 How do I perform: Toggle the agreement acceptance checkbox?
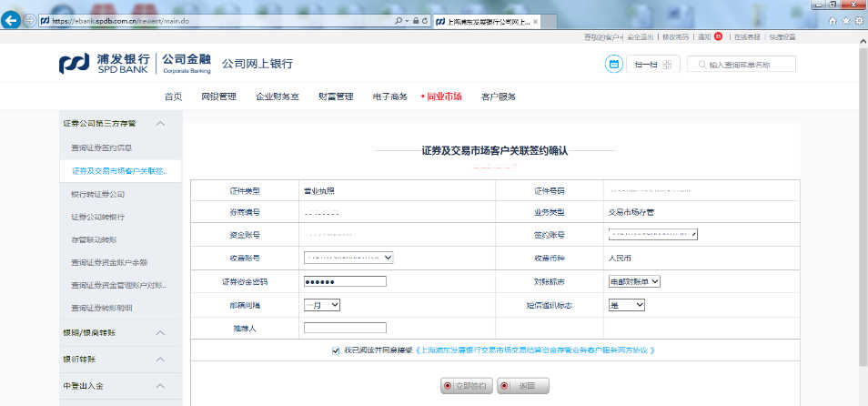click(x=337, y=350)
